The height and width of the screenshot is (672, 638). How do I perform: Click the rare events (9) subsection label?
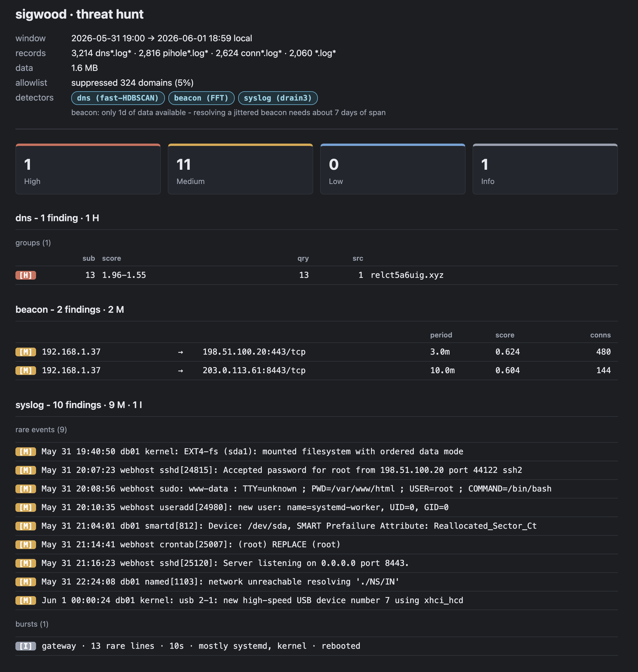(41, 430)
